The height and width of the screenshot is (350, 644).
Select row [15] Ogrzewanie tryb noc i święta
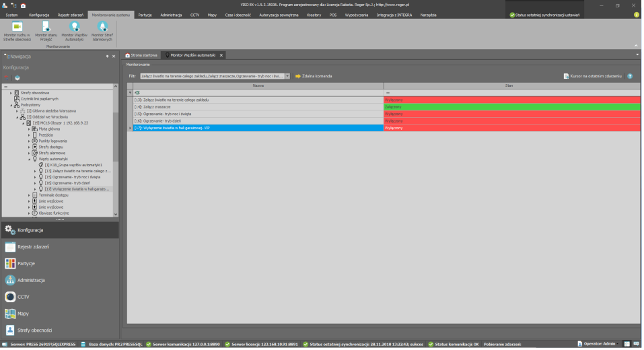click(x=256, y=114)
